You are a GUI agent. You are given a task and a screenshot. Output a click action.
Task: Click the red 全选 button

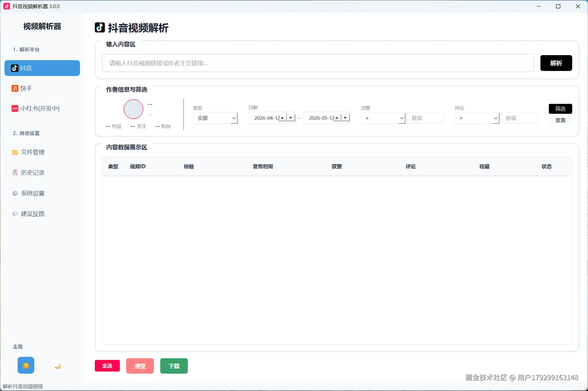point(107,366)
